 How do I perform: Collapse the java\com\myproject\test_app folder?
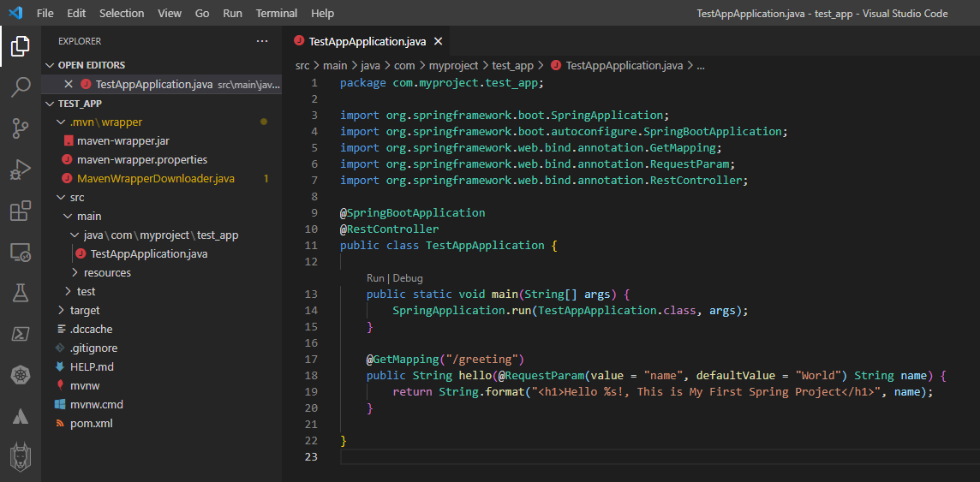[75, 235]
